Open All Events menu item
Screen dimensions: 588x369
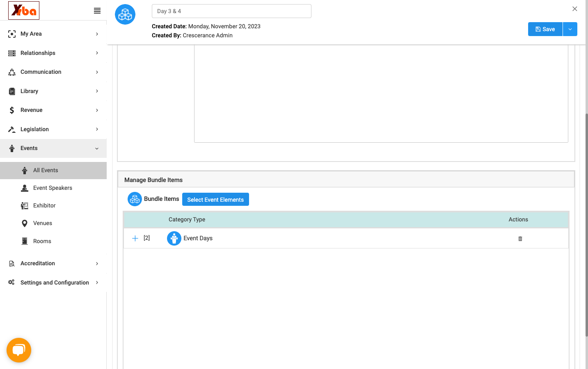pos(53,171)
